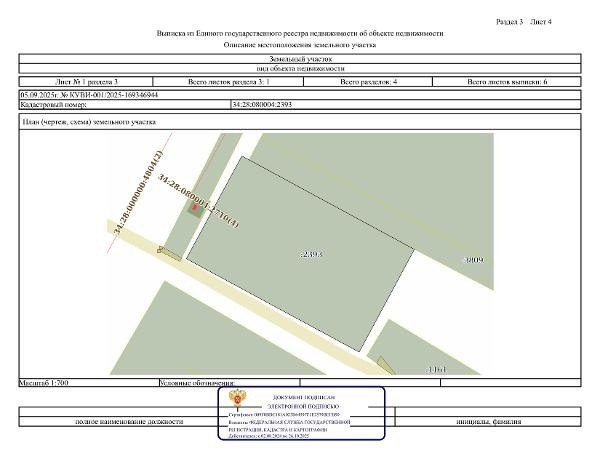The height and width of the screenshot is (464, 600).
Task: Click the 'План (чертеж, схема) земельного участка' heading
Action: click(89, 122)
